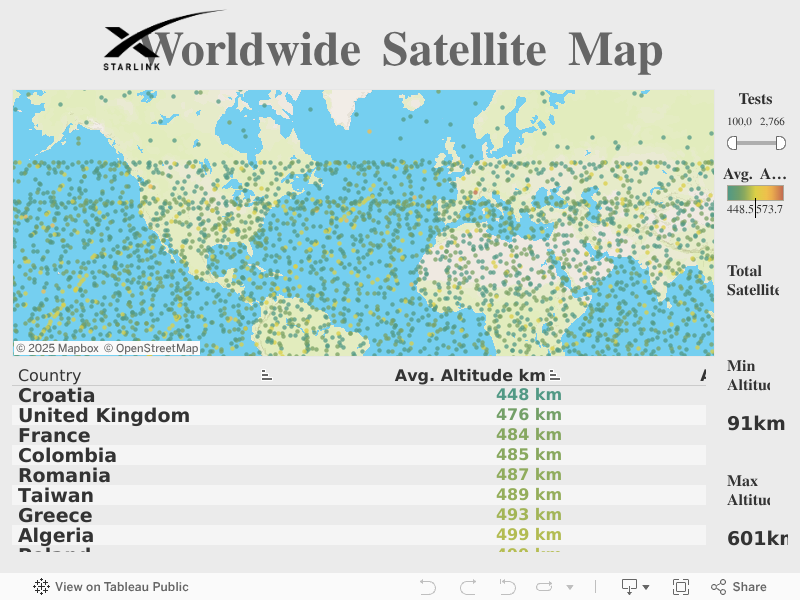Image resolution: width=800 pixels, height=600 pixels.
Task: Click the Undo arrow in the toolbar
Action: (428, 587)
